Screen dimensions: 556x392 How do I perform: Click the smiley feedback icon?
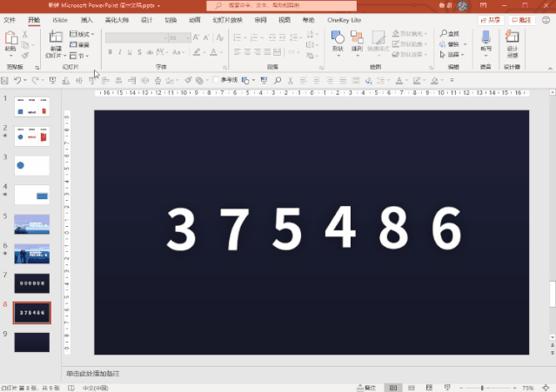[546, 20]
